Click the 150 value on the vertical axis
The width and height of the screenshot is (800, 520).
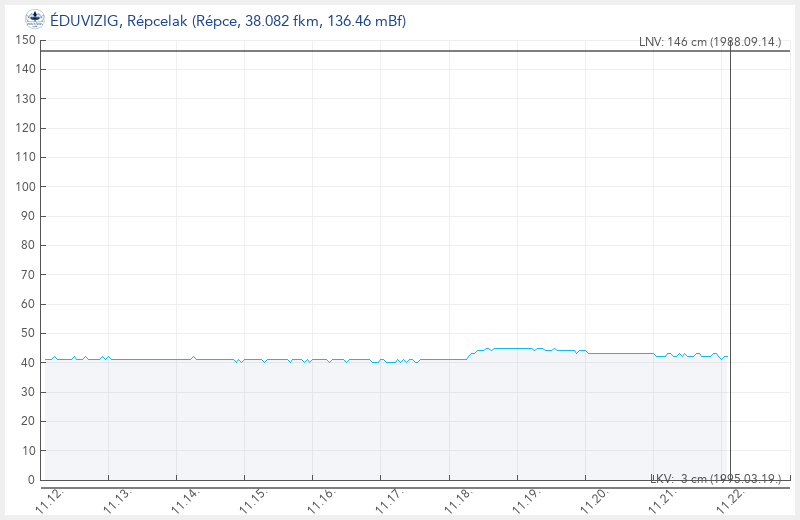point(25,40)
